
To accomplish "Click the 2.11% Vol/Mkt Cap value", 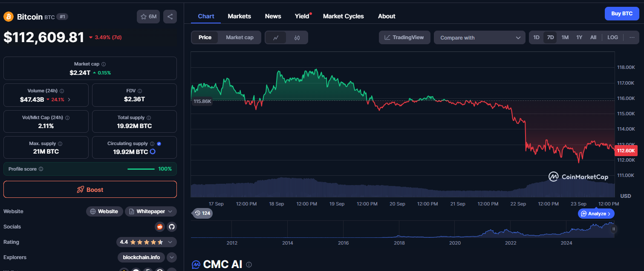I will coord(46,126).
